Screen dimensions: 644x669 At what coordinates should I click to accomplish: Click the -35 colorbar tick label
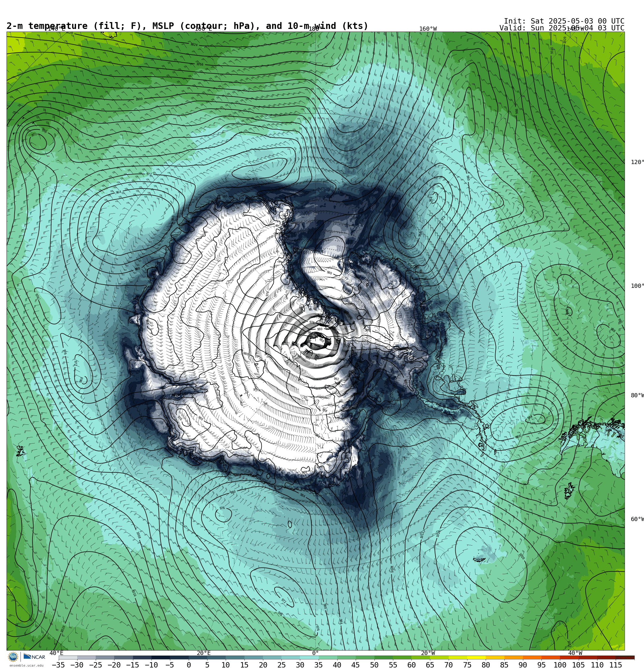point(58,665)
